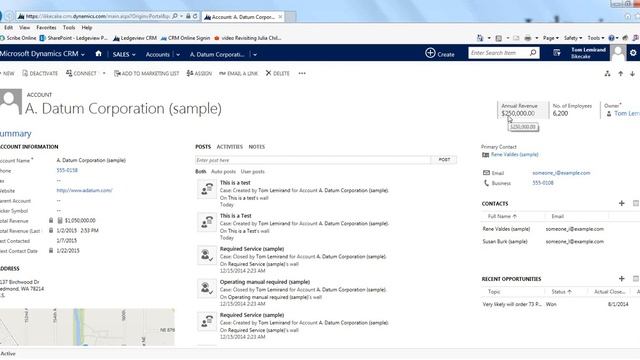Click Deactivate in command bar
640x360 pixels.
pos(40,73)
